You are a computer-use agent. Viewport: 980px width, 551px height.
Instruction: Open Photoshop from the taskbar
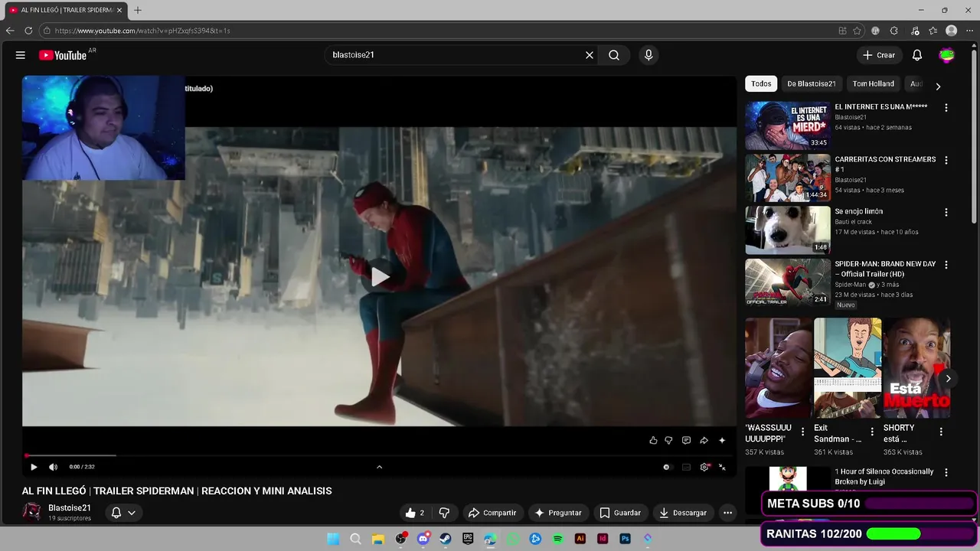625,539
